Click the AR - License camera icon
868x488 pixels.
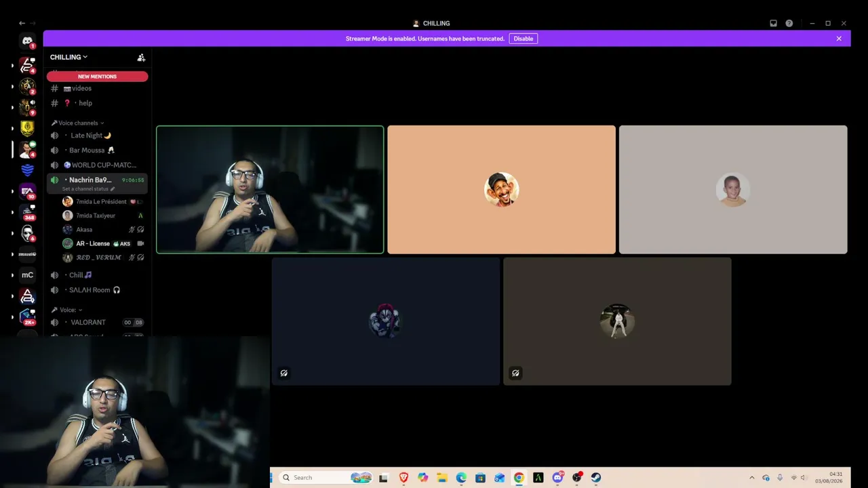(x=140, y=243)
